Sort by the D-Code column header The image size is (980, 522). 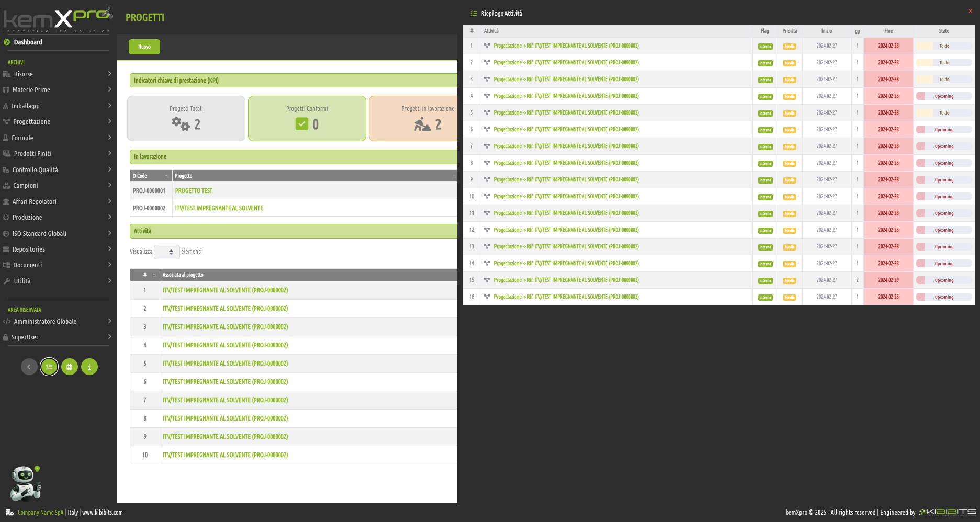(x=150, y=176)
